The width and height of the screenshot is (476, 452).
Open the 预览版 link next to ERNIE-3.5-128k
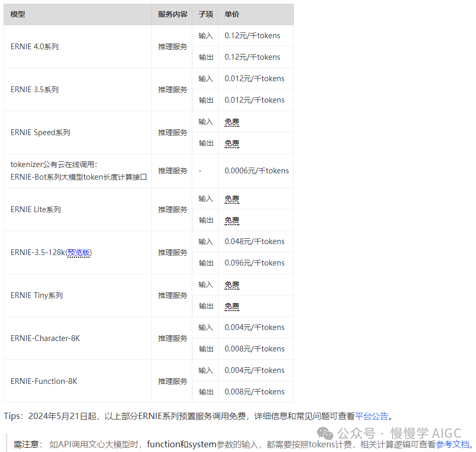pos(79,252)
